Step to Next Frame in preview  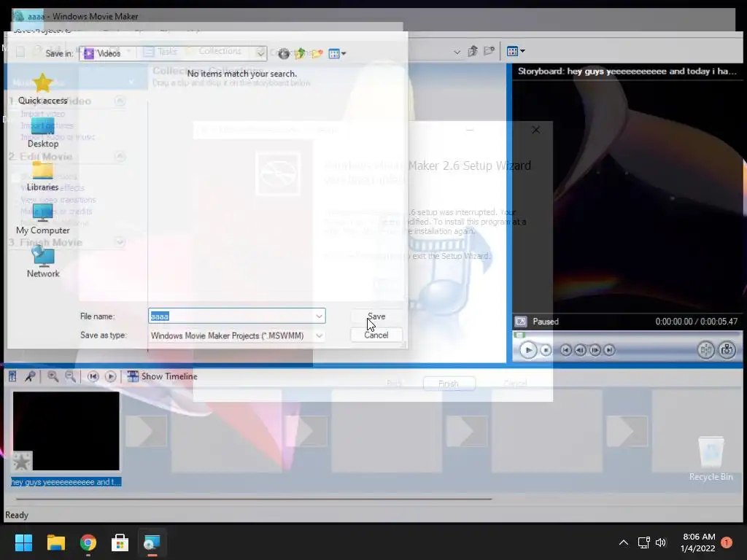click(595, 350)
